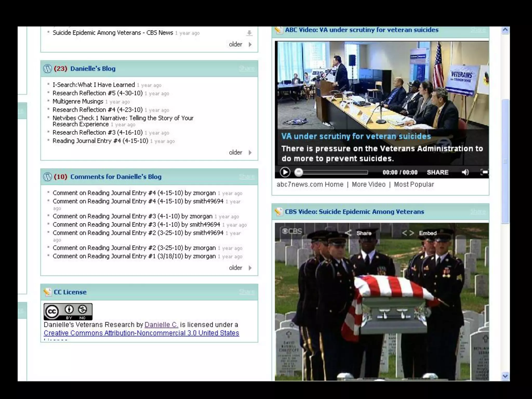Open the More Video link under ABC player
532x399 pixels.
[x=368, y=184]
